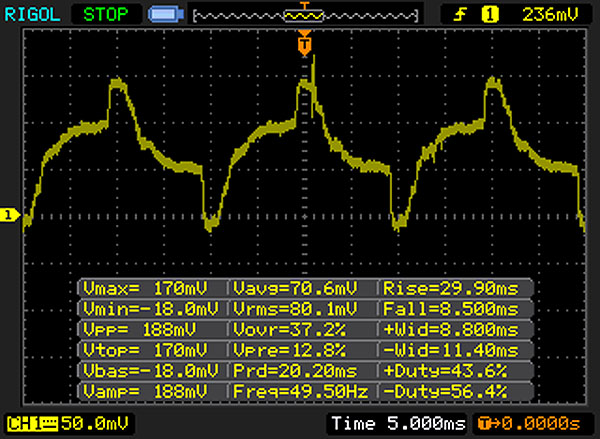Click the trigger channel 1 badge
The width and height of the screenshot is (600, 439).
(x=490, y=15)
